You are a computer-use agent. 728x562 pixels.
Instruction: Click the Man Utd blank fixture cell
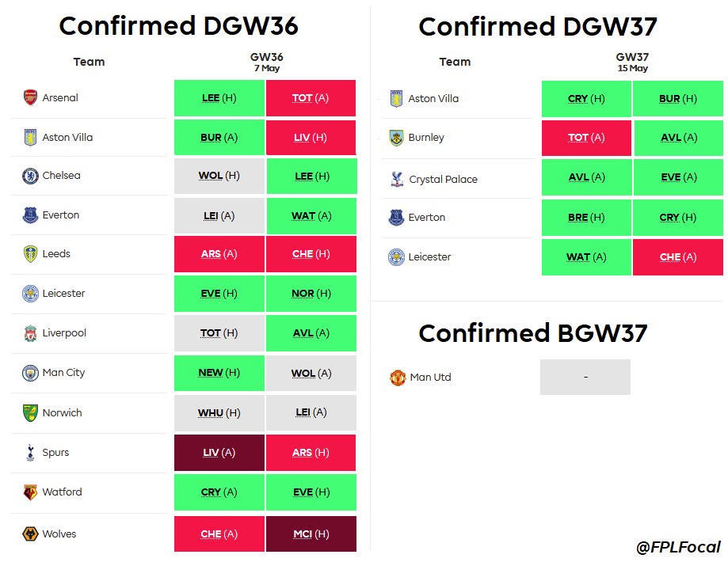(585, 378)
